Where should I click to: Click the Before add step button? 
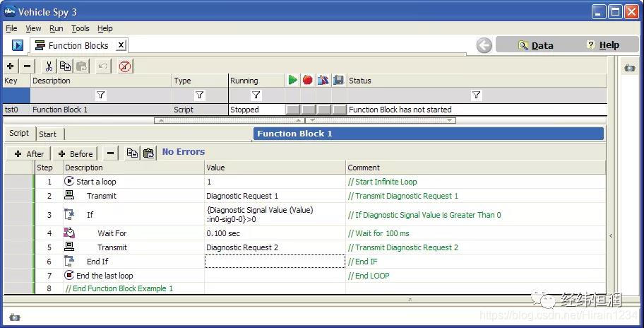pos(76,153)
